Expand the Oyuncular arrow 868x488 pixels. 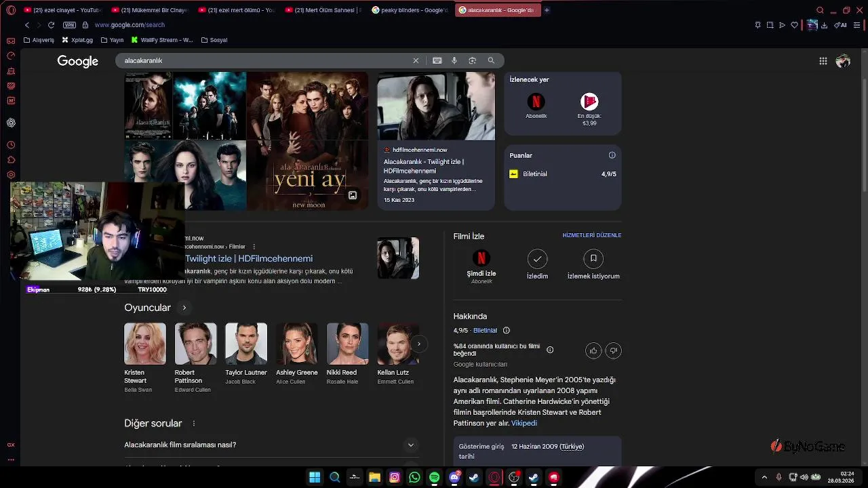coord(184,308)
